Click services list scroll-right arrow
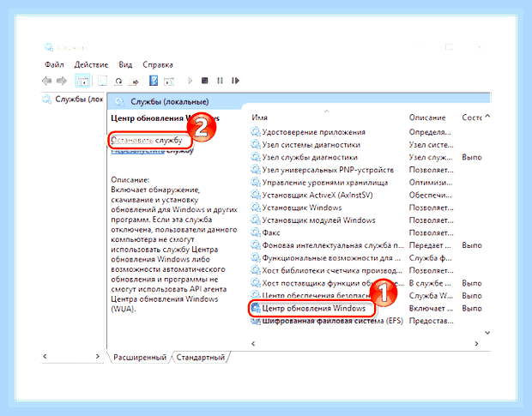This screenshot has height=416, width=532. (476, 343)
